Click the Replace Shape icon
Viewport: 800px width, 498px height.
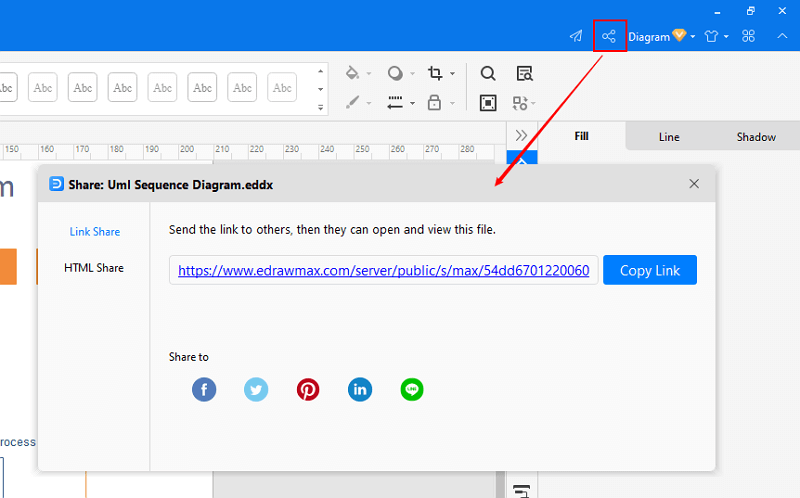[x=520, y=103]
